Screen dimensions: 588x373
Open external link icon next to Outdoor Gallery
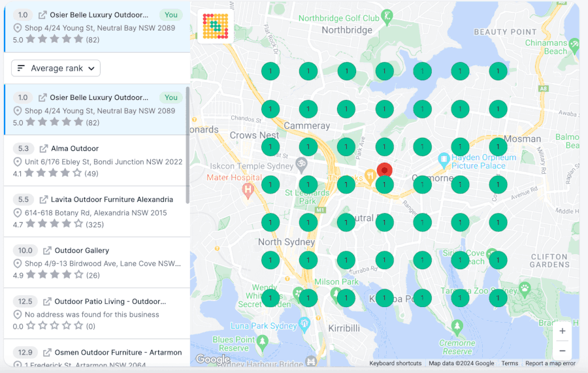47,250
